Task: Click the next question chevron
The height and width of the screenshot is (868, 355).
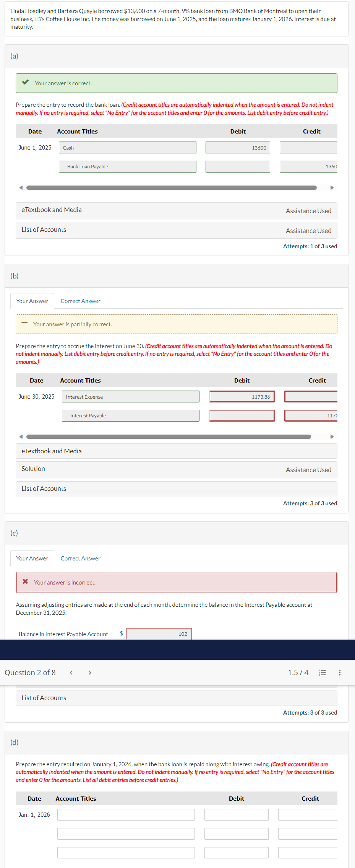Action: coord(89,673)
